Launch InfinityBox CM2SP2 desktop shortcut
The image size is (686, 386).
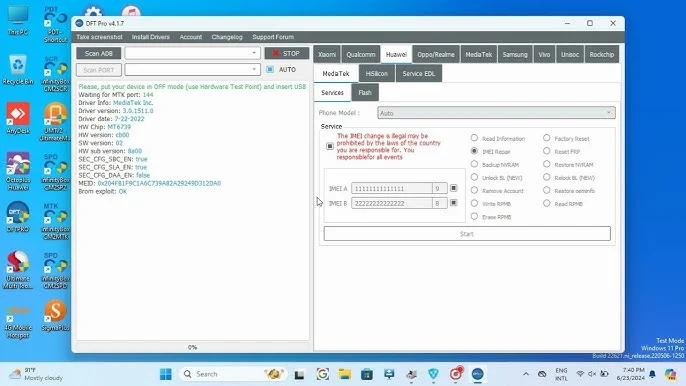tap(55, 172)
